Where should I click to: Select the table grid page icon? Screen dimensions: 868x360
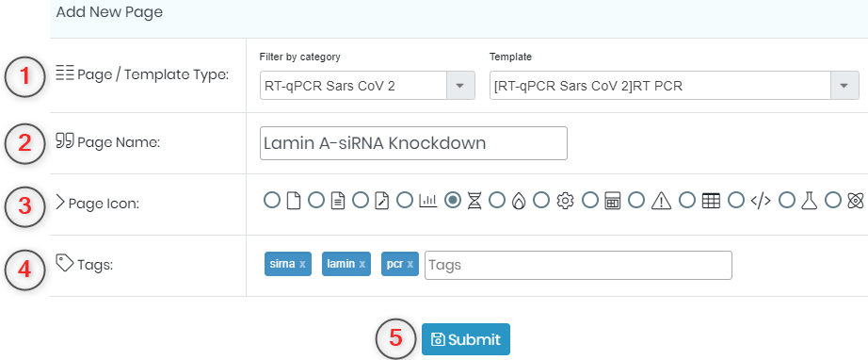(x=711, y=201)
